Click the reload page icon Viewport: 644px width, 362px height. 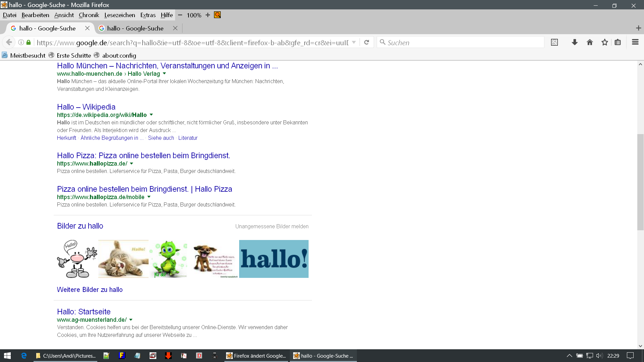[367, 42]
